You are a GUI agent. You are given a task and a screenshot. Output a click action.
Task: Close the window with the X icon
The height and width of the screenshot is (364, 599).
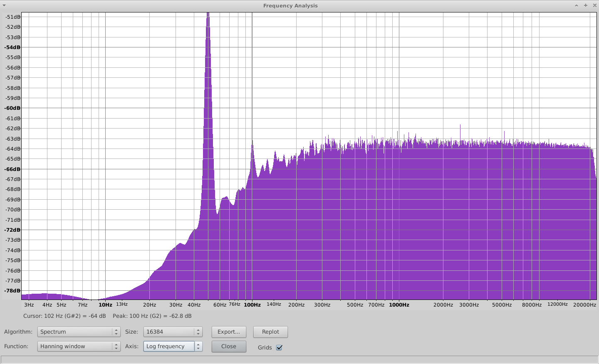coord(594,5)
